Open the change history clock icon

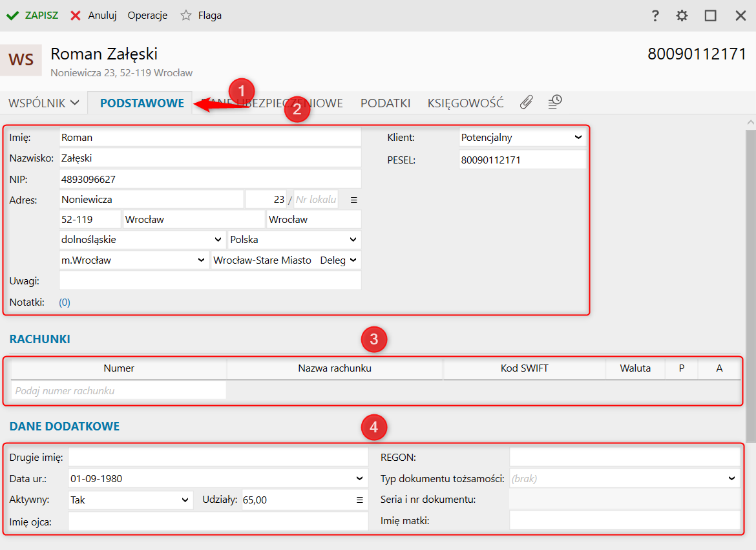(x=555, y=102)
